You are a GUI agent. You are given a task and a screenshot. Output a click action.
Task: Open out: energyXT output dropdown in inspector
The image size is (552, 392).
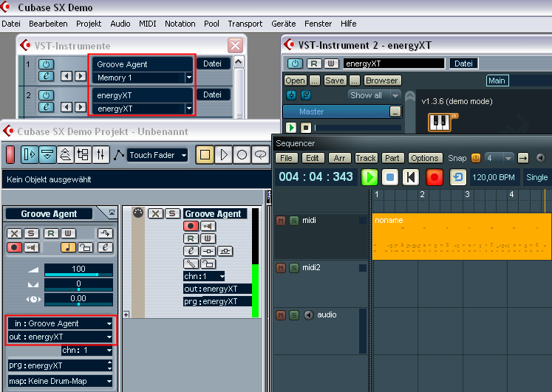(60, 337)
